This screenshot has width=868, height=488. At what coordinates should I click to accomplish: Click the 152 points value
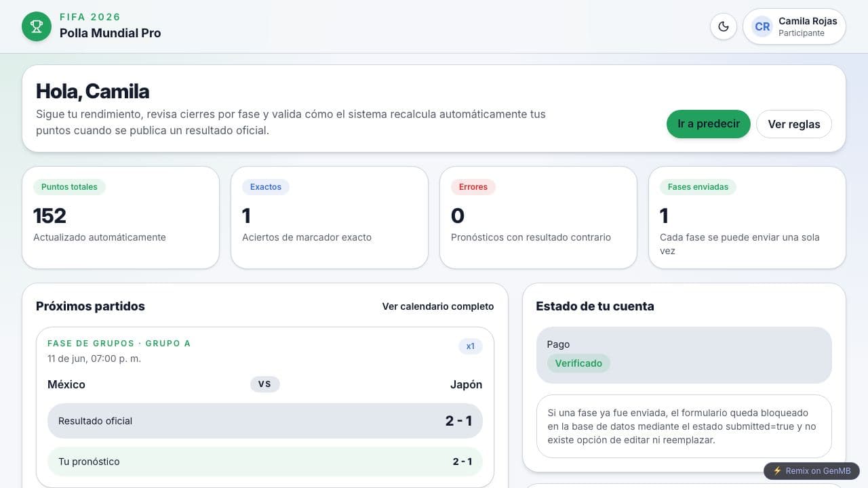click(x=50, y=216)
